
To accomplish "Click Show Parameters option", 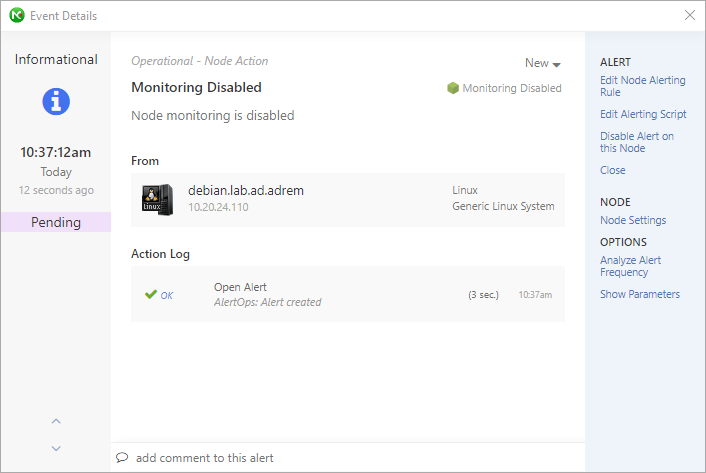I will [639, 294].
